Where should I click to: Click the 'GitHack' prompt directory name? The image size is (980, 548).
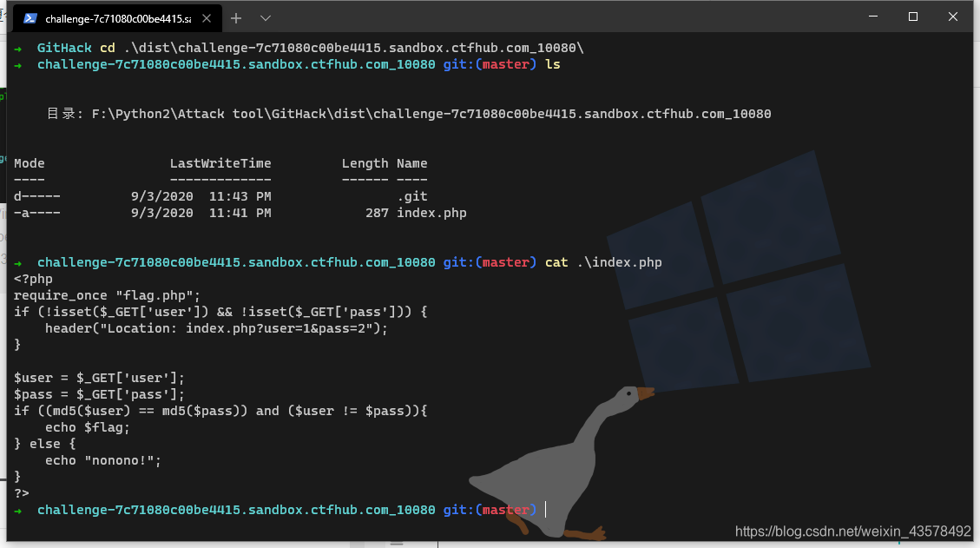tap(64, 48)
